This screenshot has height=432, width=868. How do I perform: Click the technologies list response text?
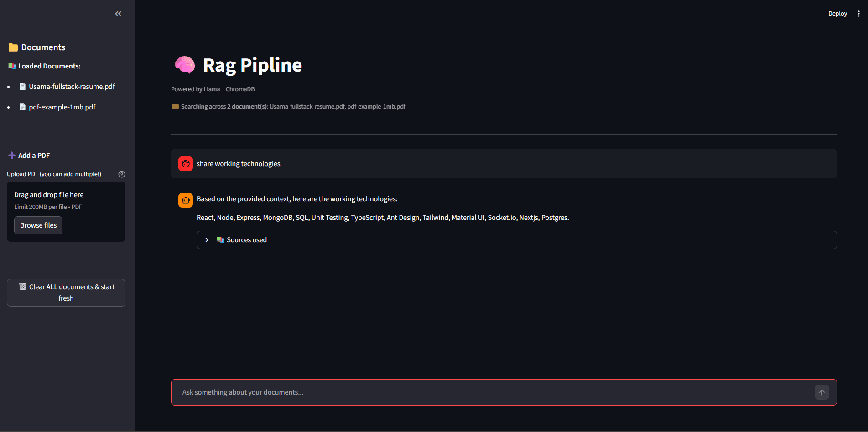pos(383,218)
